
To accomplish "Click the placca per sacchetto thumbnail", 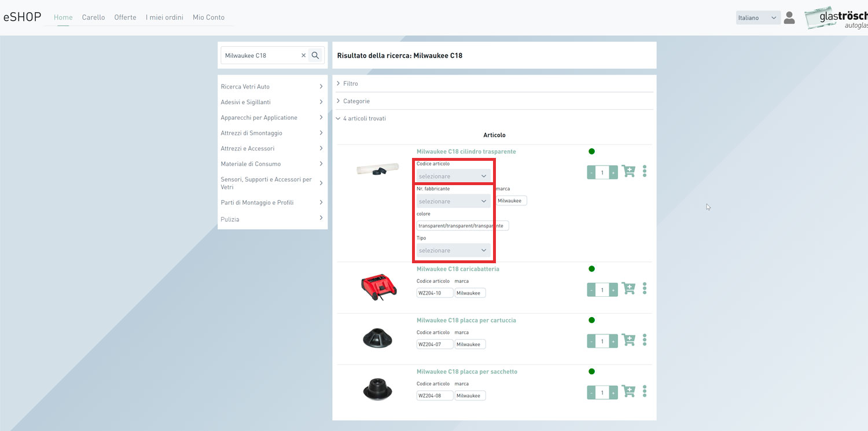I will pyautogui.click(x=378, y=389).
